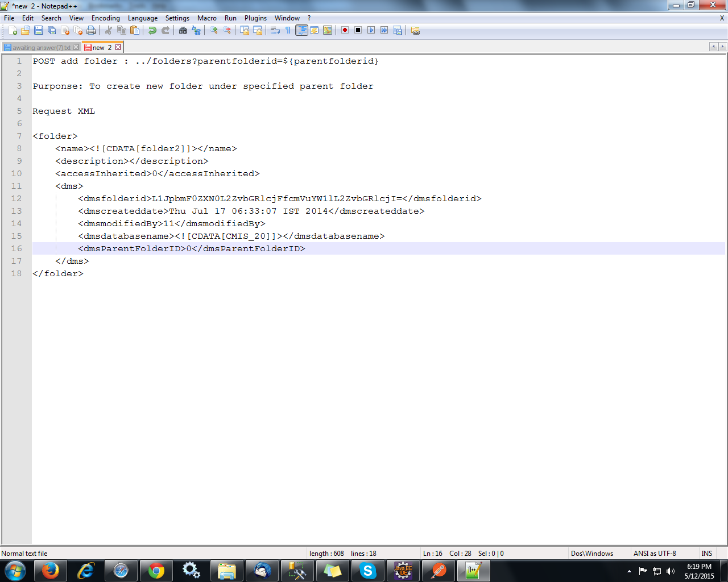The image size is (728, 582).
Task: Open Google Chrome from the taskbar
Action: point(156,571)
